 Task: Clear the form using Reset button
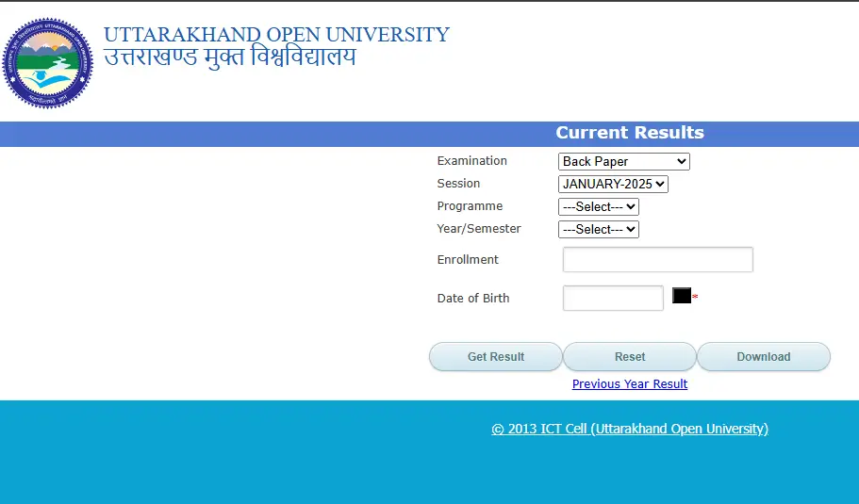click(630, 357)
